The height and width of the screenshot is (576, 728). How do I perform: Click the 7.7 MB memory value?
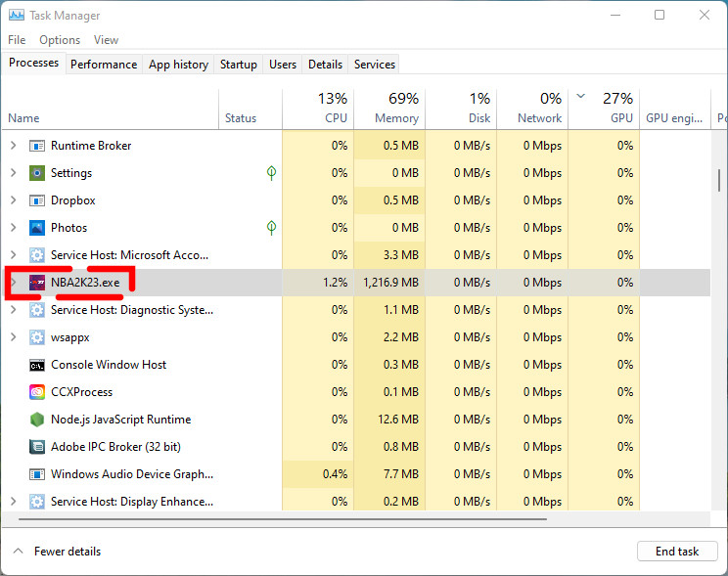[x=400, y=474]
